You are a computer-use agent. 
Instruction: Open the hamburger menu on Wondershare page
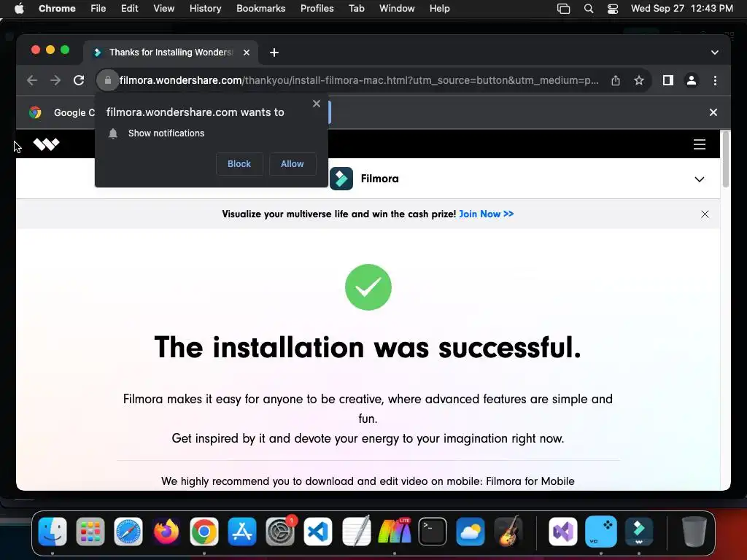[x=700, y=144]
